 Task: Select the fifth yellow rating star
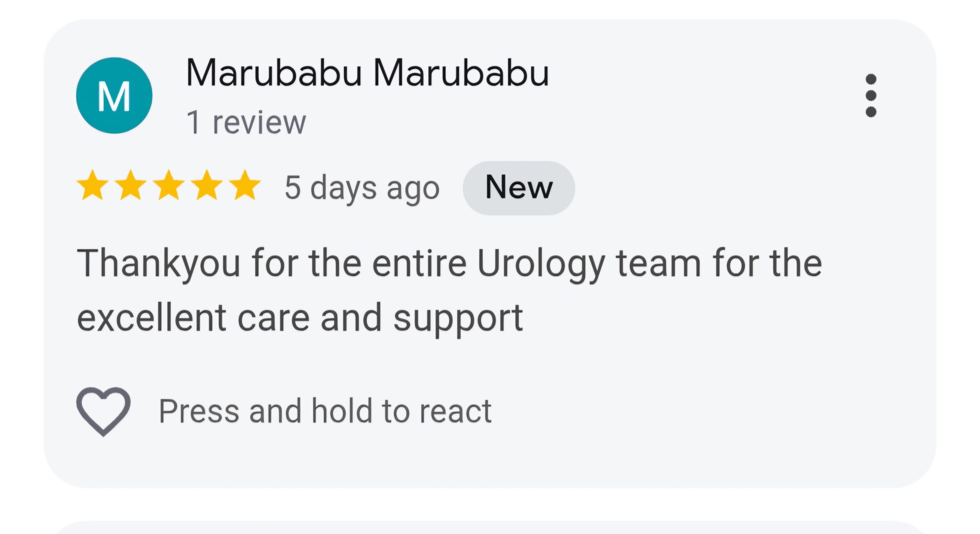tap(245, 185)
